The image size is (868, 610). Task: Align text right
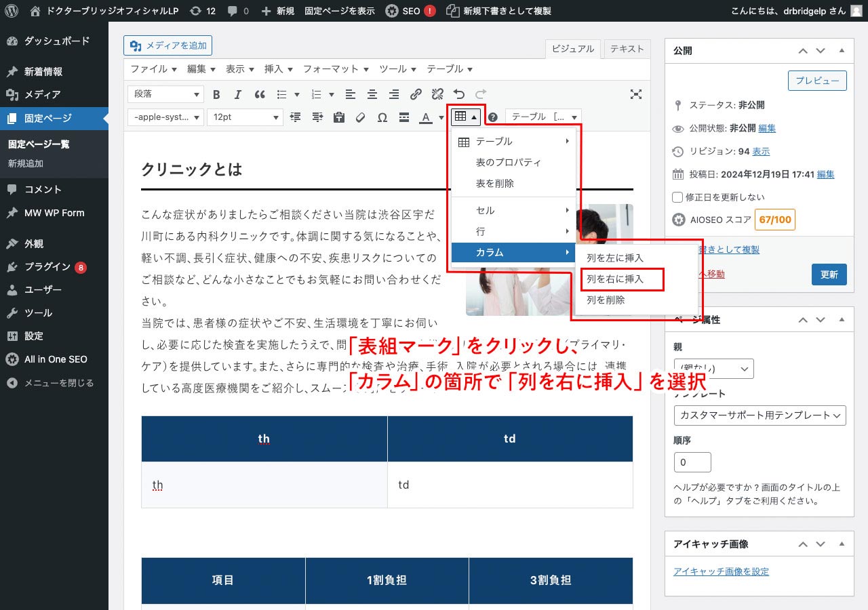click(394, 95)
